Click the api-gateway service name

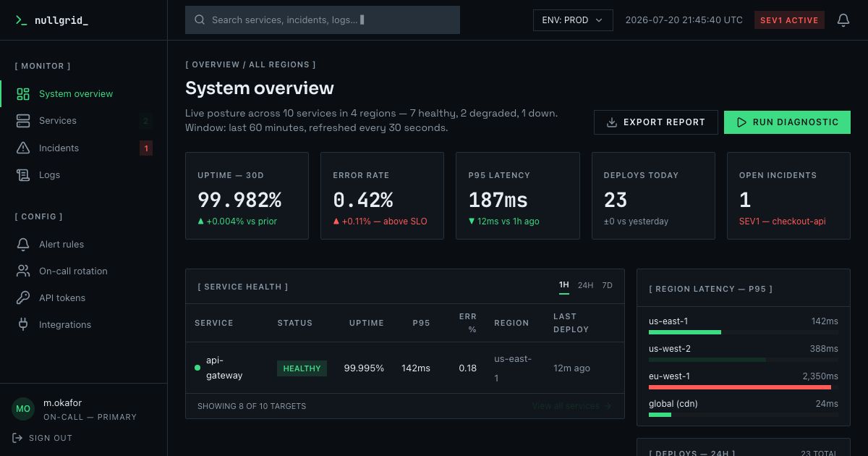tap(224, 368)
